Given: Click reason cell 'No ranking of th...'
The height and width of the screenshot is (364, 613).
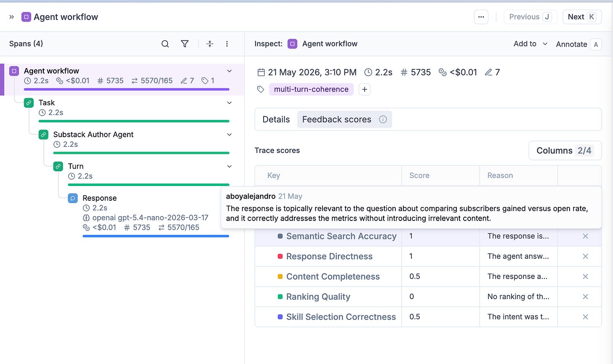Looking at the screenshot, I should coord(518,297).
